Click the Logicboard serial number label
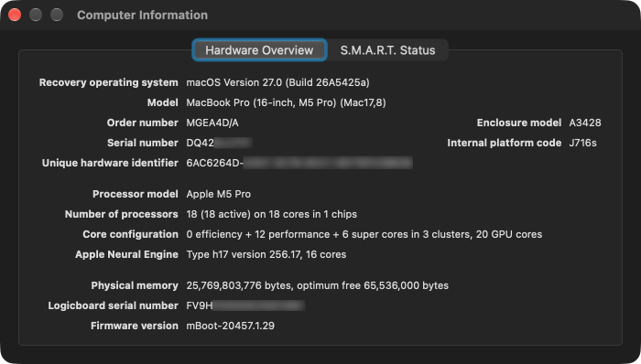 pos(113,305)
